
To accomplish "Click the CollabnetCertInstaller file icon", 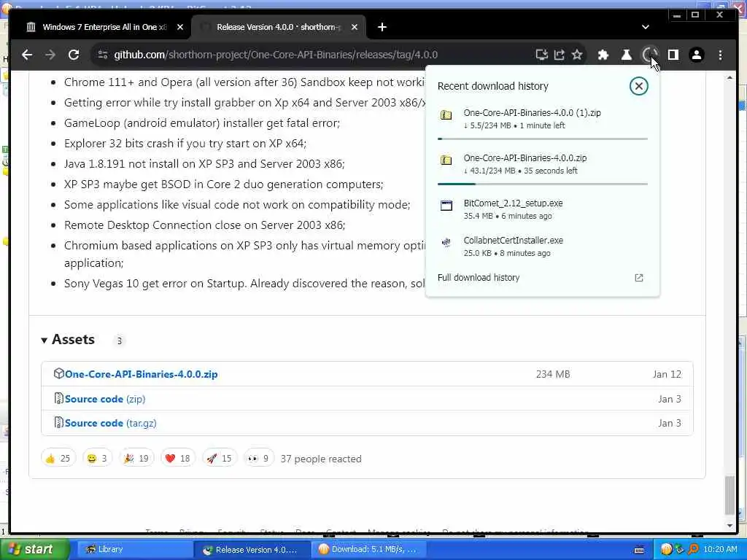I will click(446, 243).
